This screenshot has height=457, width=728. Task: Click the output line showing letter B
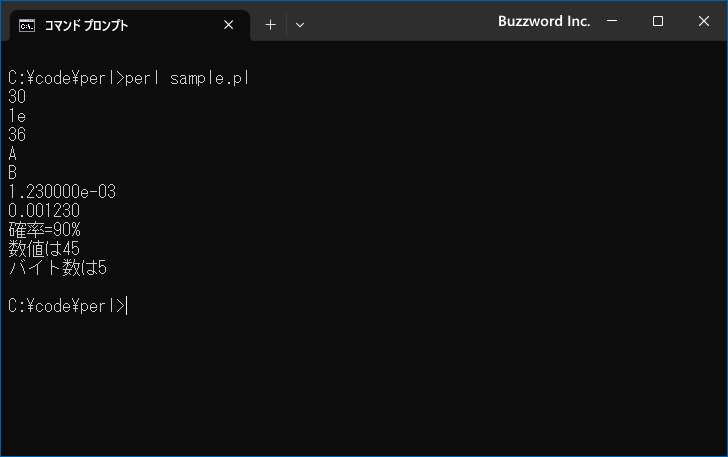tap(13, 173)
